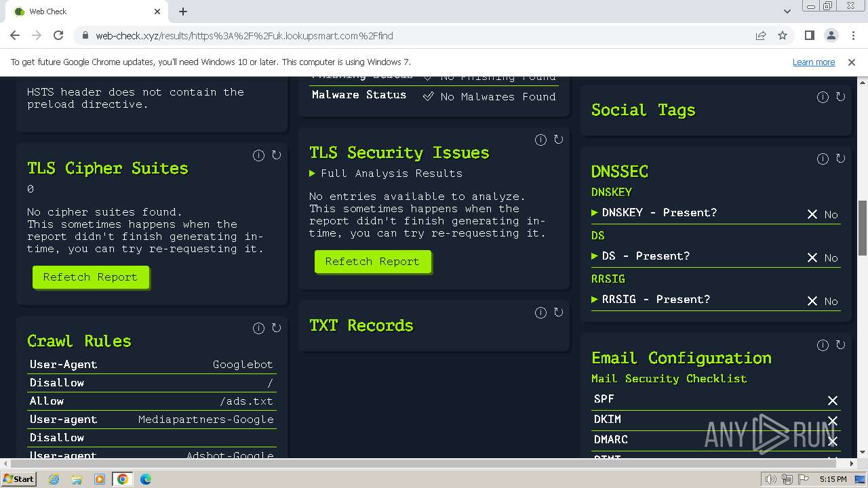Bookmark this page with star icon
The height and width of the screenshot is (488, 868).
click(x=783, y=36)
